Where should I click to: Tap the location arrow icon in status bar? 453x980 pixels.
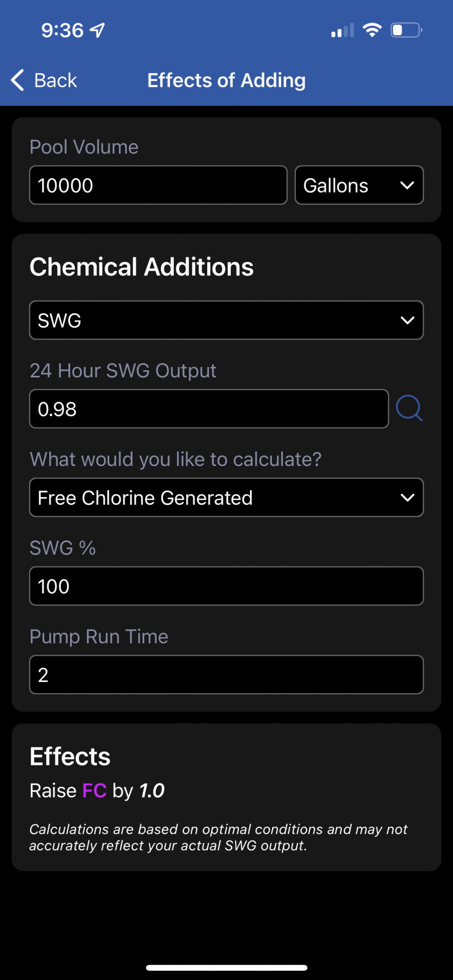pyautogui.click(x=97, y=30)
